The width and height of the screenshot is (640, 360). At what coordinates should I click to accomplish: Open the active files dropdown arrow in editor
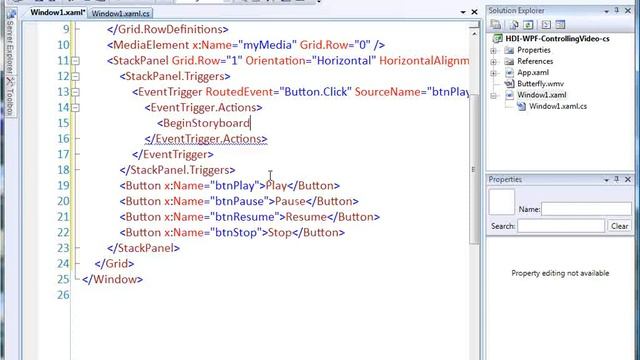(463, 12)
